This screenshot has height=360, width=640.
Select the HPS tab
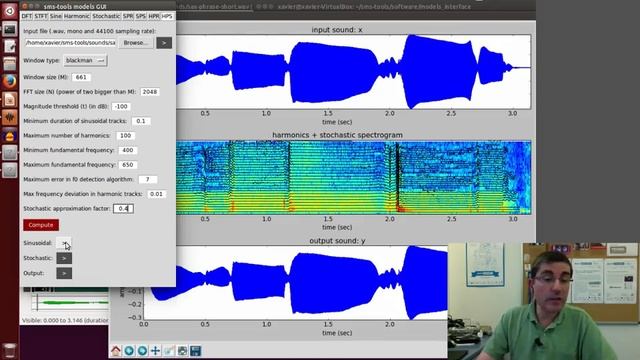(x=167, y=16)
